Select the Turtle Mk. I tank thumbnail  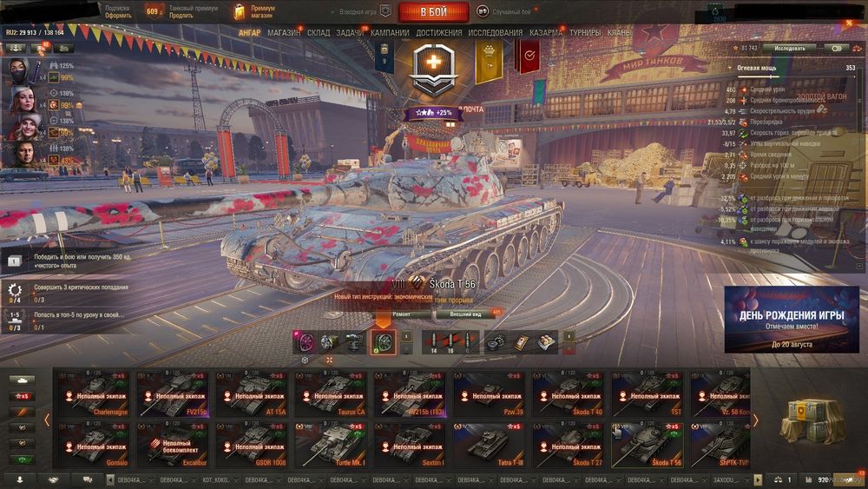coord(331,444)
